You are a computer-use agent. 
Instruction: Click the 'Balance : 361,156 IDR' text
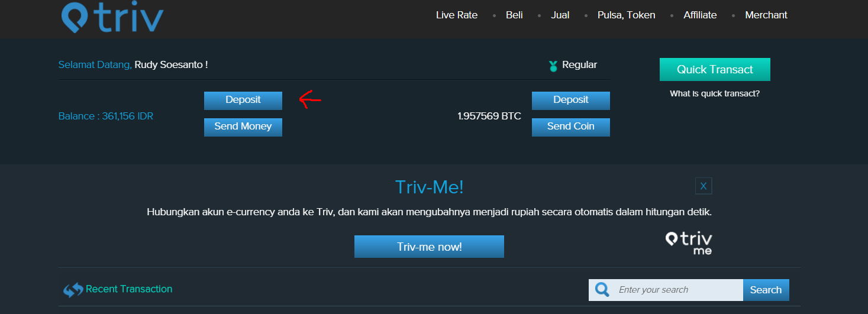coord(106,116)
